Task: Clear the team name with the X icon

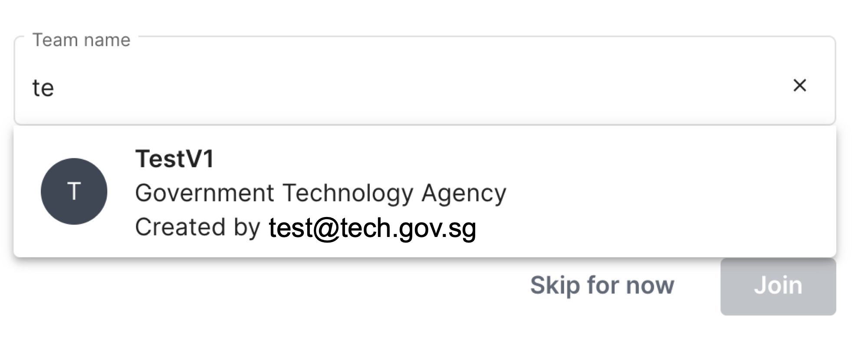Action: click(799, 85)
